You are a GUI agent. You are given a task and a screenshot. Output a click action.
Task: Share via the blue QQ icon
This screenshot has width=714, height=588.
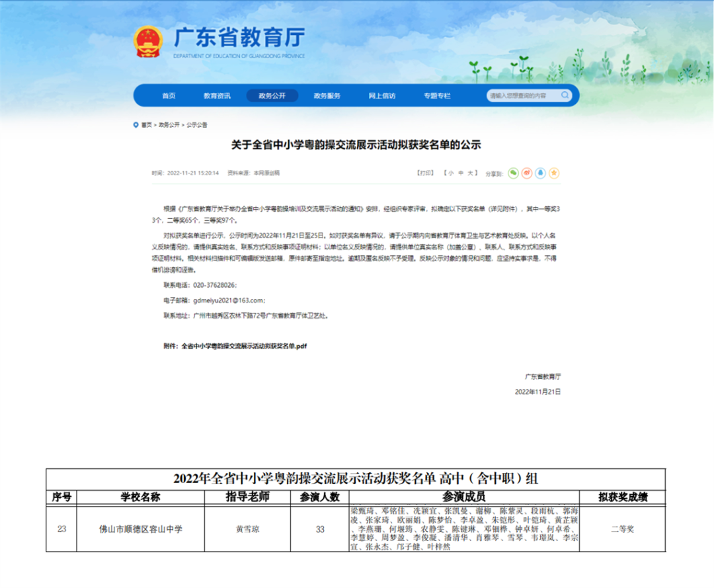(x=540, y=173)
